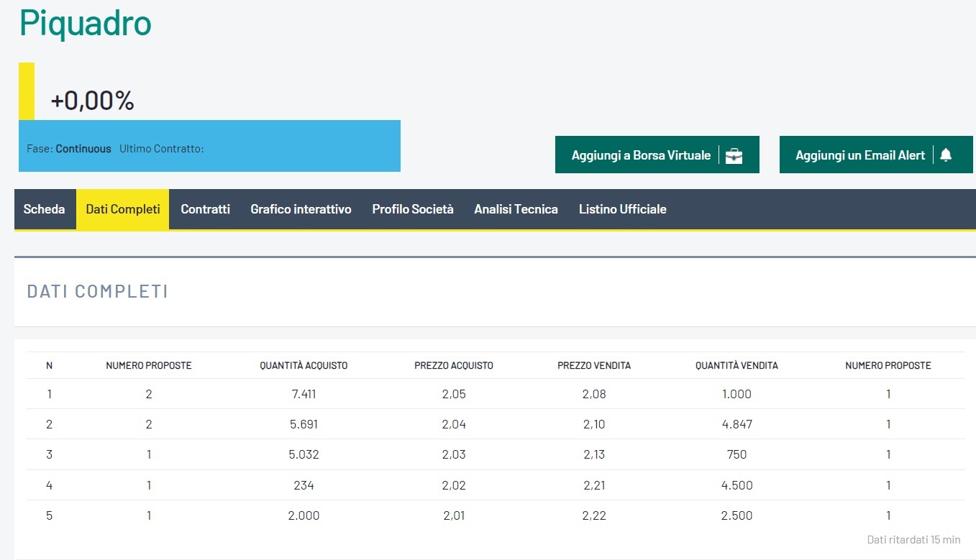The height and width of the screenshot is (560, 976).
Task: Click buy price 2,05
Action: 454,394
